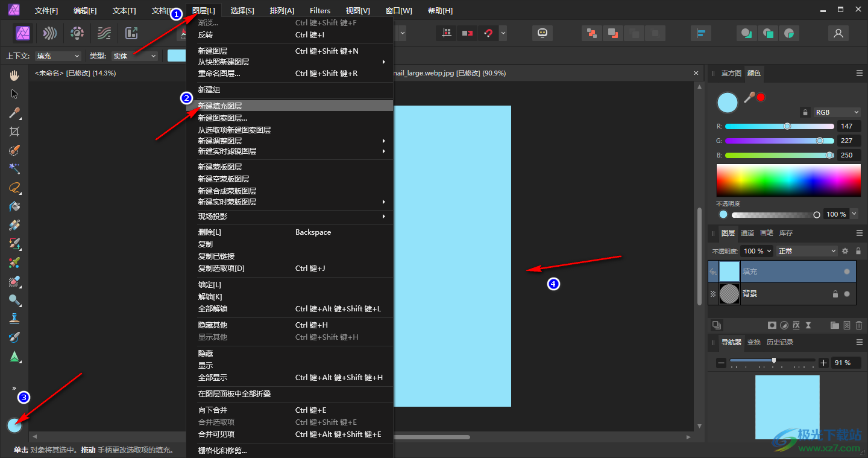868x458 pixels.
Task: Select the Crop tool
Action: [14, 132]
